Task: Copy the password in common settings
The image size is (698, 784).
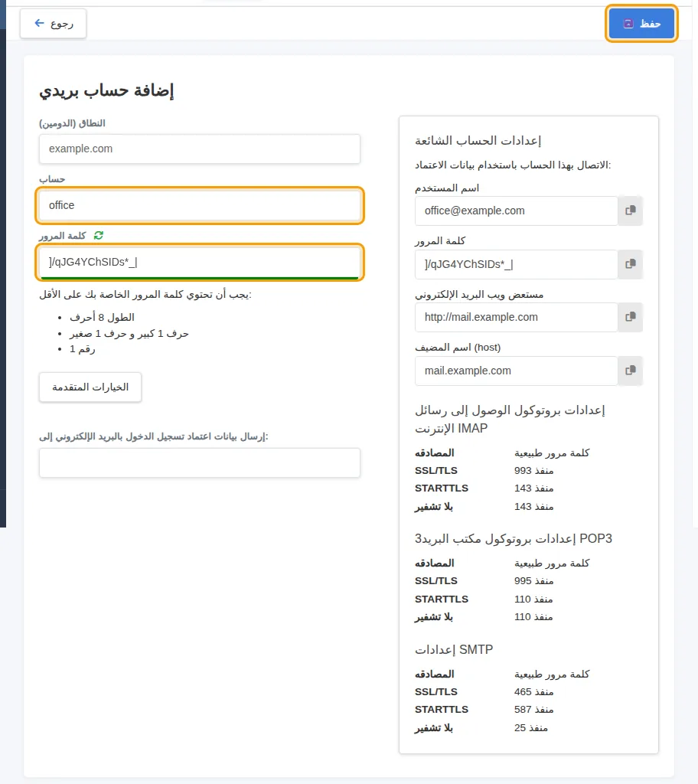Action: click(x=631, y=264)
